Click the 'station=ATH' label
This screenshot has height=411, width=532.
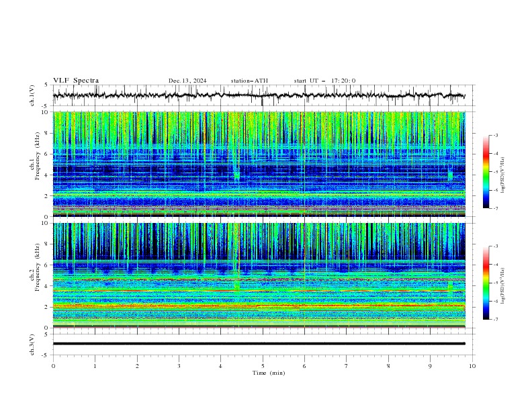[x=249, y=81]
